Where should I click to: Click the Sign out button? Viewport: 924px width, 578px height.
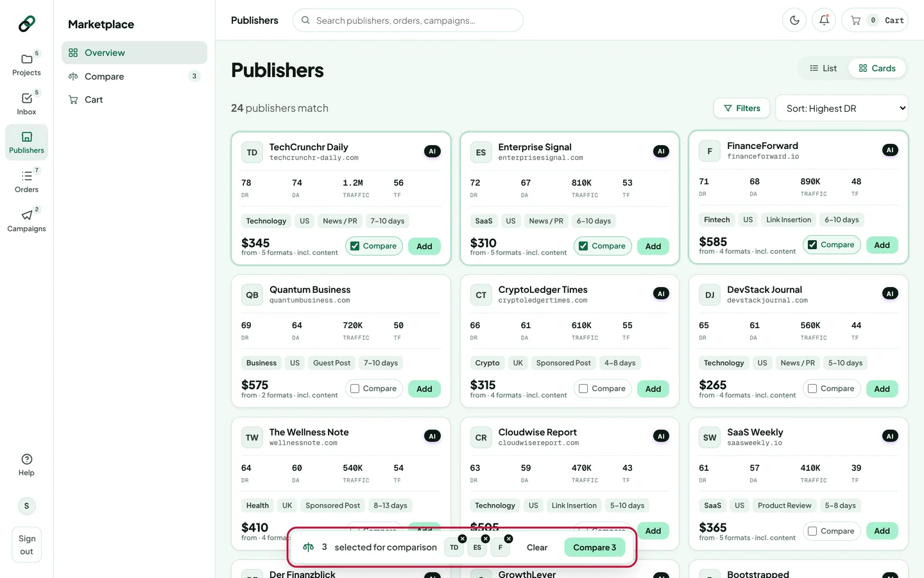click(26, 545)
